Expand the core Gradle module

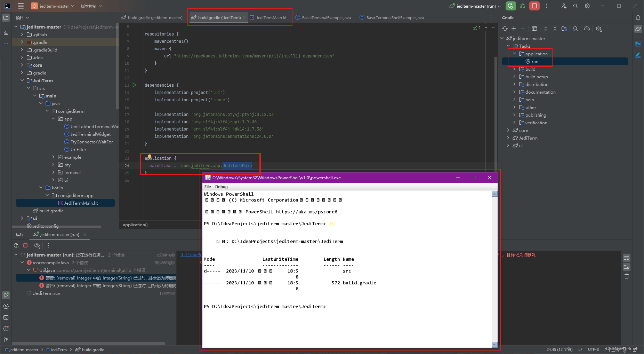point(508,130)
